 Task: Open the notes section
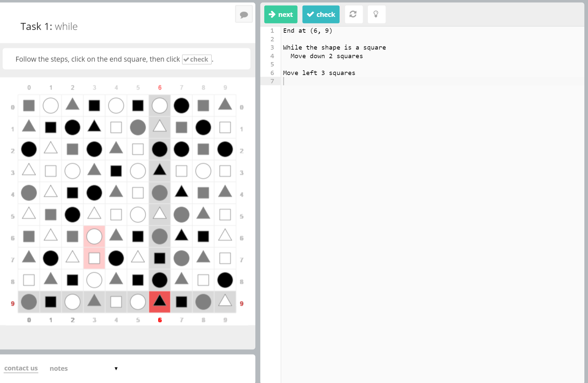(58, 368)
